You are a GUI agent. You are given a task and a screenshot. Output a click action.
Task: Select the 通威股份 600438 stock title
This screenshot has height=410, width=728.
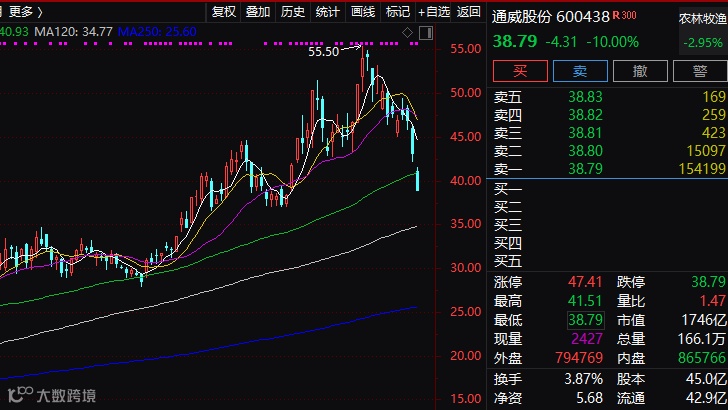click(550, 17)
